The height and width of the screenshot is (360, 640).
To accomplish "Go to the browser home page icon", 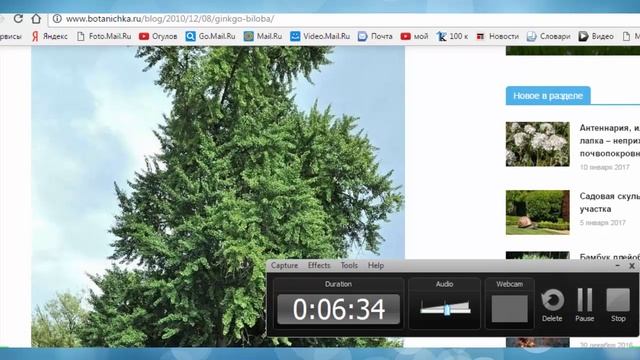I will [x=36, y=19].
